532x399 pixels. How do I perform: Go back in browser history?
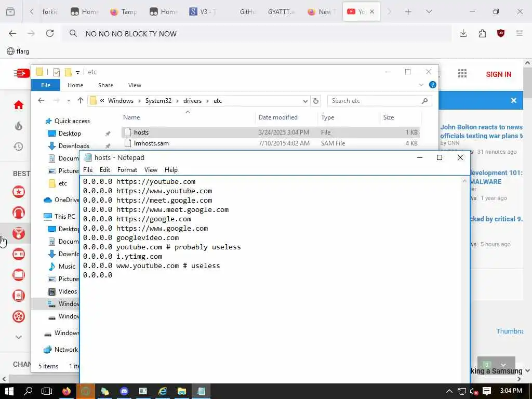coord(12,33)
